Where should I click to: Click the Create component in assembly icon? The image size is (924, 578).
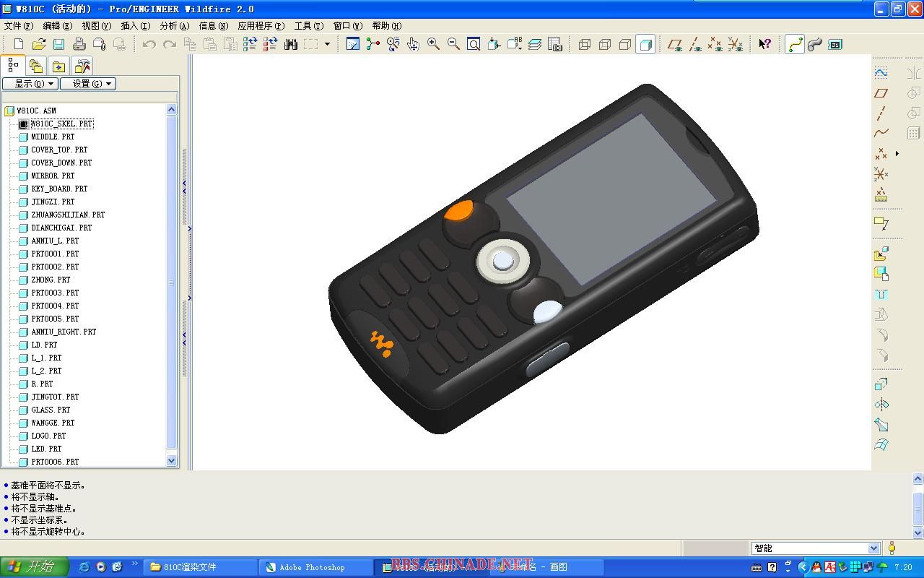(x=881, y=274)
